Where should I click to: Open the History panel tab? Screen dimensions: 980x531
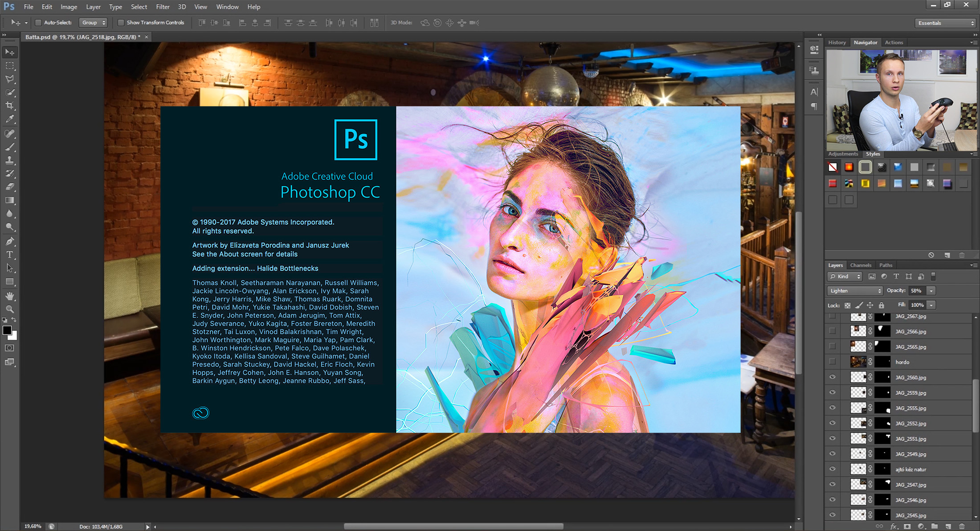(x=837, y=42)
